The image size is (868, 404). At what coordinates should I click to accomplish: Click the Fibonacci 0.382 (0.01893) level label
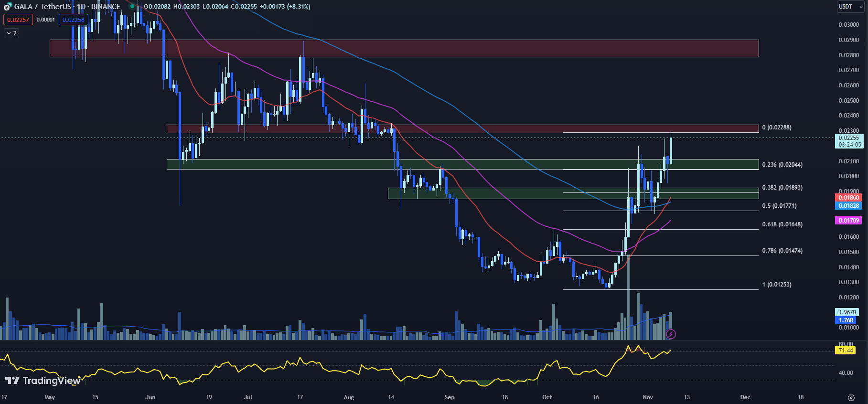coord(782,188)
